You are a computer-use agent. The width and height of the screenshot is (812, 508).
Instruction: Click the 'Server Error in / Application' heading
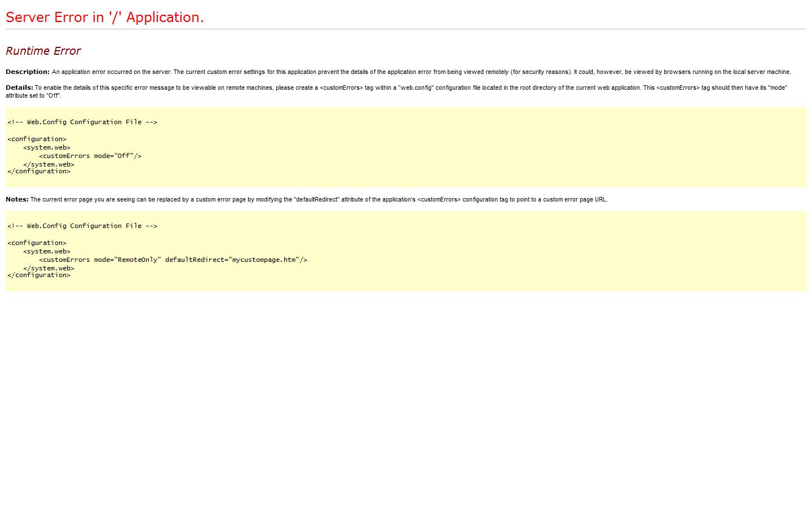tap(105, 17)
